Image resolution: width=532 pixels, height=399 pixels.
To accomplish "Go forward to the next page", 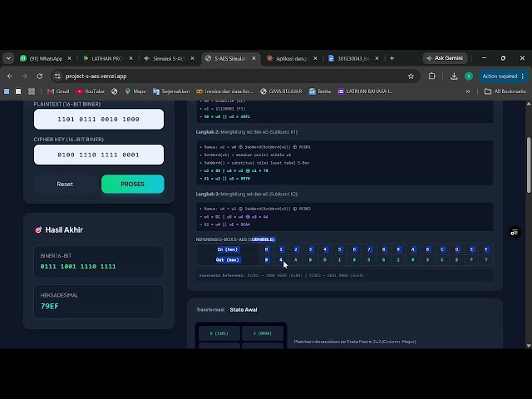I will point(24,76).
